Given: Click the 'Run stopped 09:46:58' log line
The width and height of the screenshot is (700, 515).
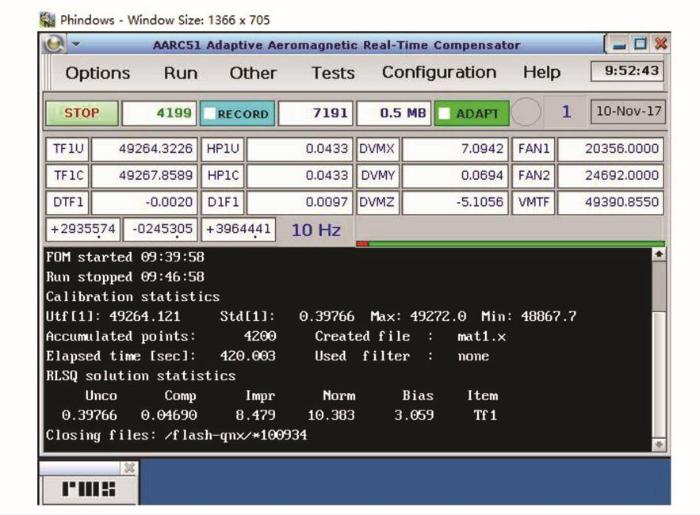Looking at the screenshot, I should [125, 277].
